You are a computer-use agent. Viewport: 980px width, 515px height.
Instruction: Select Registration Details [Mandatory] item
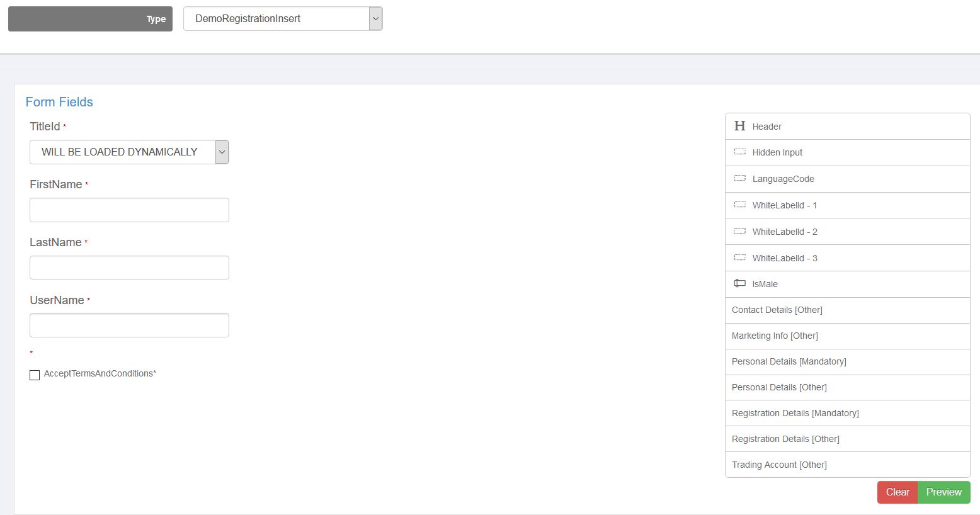tap(795, 413)
